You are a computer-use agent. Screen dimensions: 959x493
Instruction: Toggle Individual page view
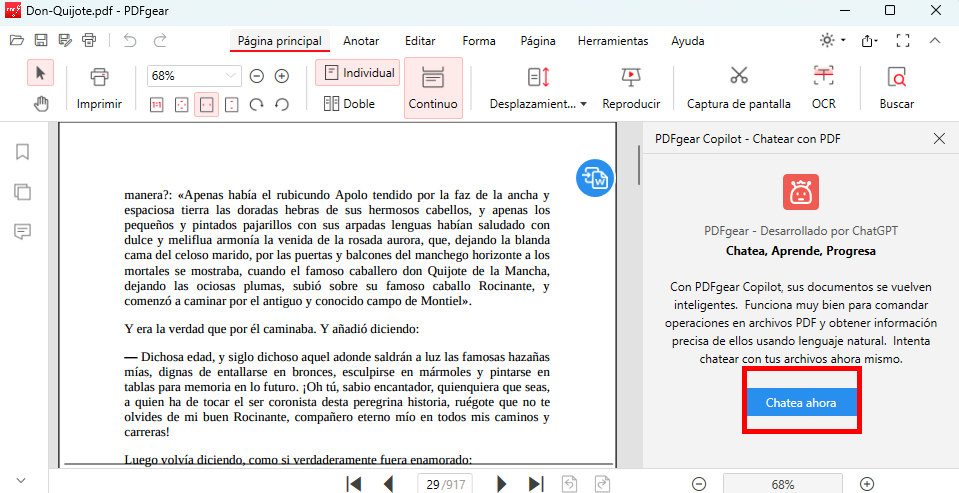[358, 73]
